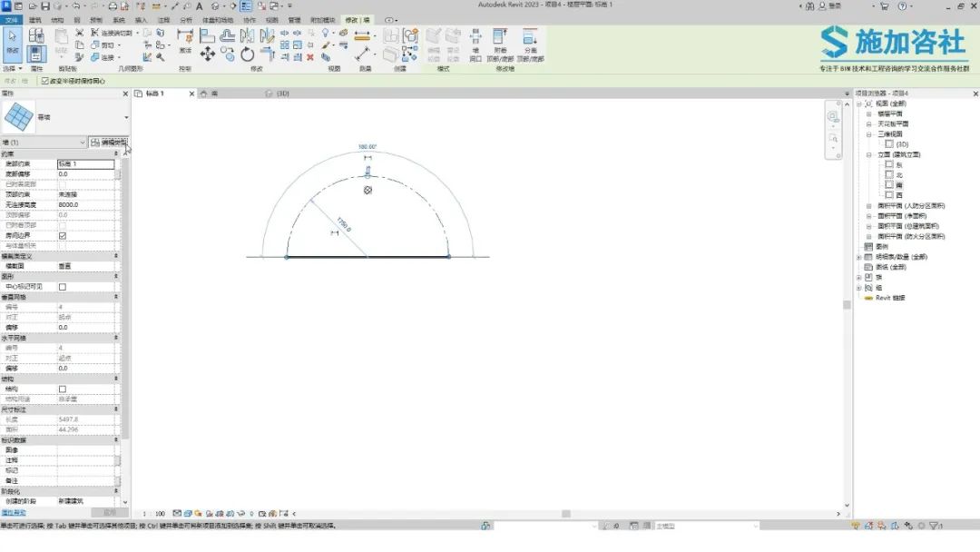This screenshot has height=552, width=980.
Task: Click the Wall Opening tool icon
Action: (x=475, y=44)
